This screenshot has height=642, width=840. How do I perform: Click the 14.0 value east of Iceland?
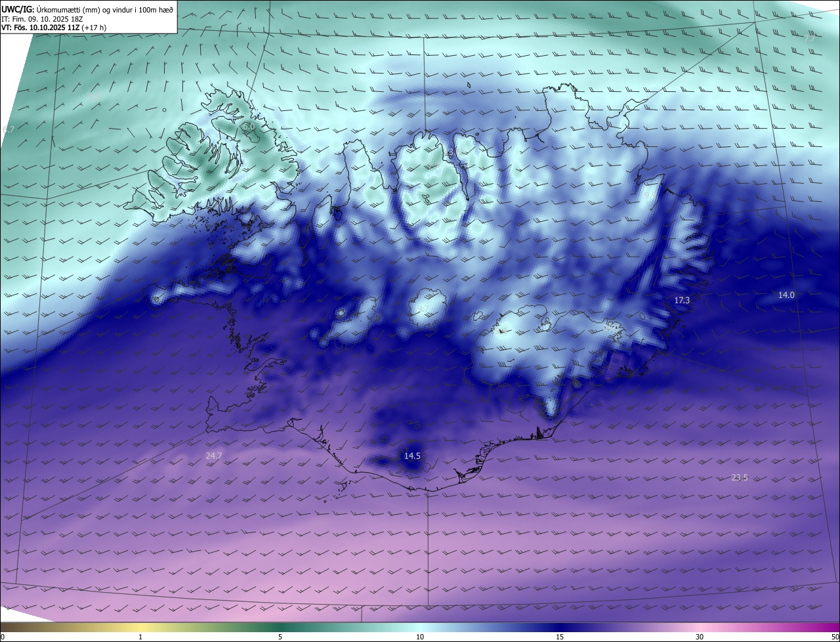786,295
